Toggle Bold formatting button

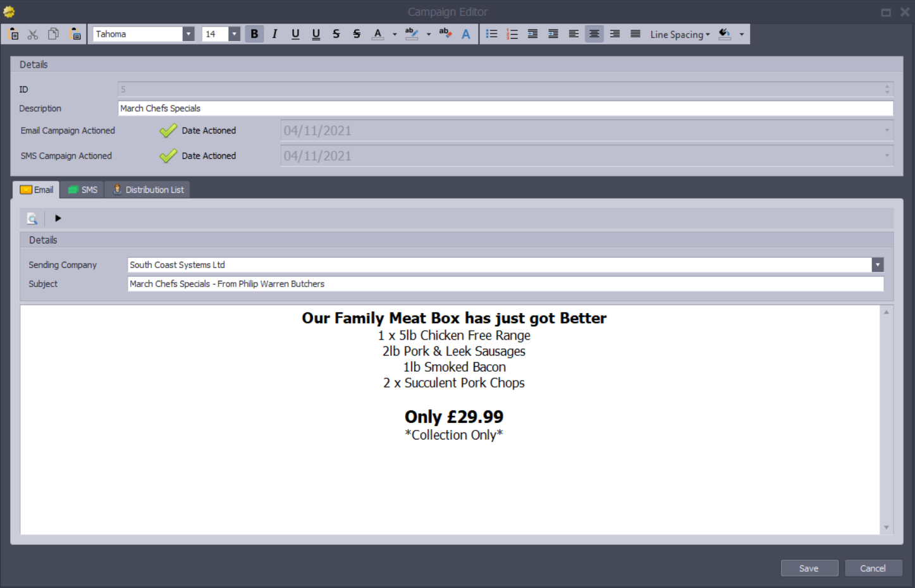(254, 34)
